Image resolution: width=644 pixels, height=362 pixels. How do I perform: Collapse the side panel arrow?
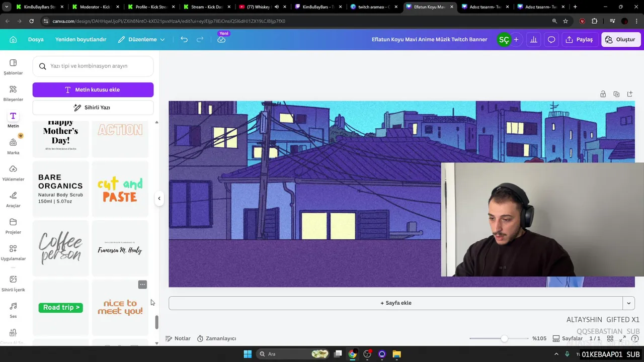tap(159, 198)
